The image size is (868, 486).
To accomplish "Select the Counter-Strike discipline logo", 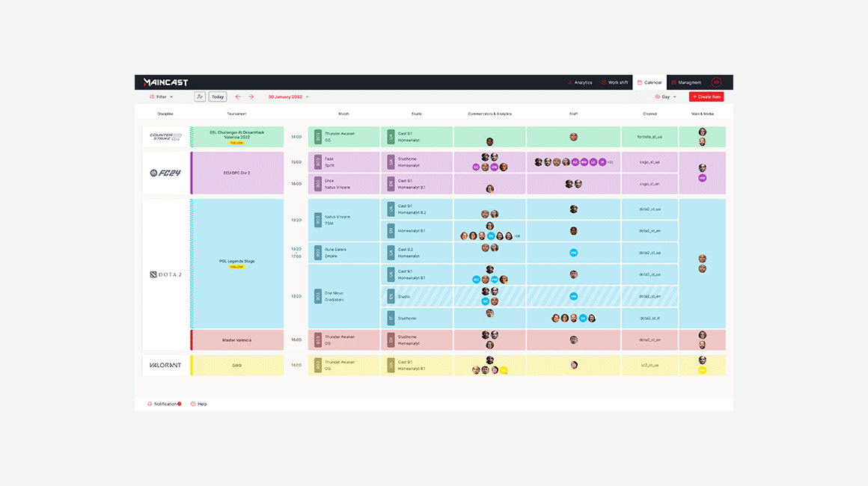I will point(165,137).
